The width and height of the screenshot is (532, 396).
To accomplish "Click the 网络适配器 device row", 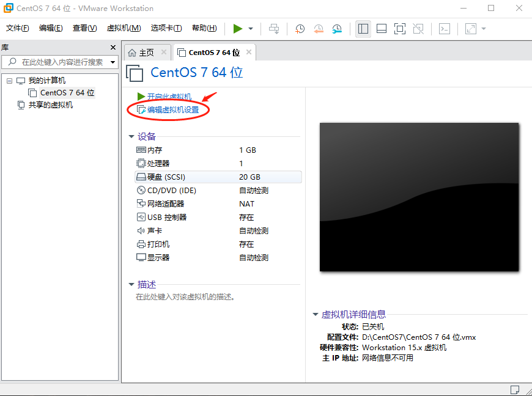I will 218,204.
